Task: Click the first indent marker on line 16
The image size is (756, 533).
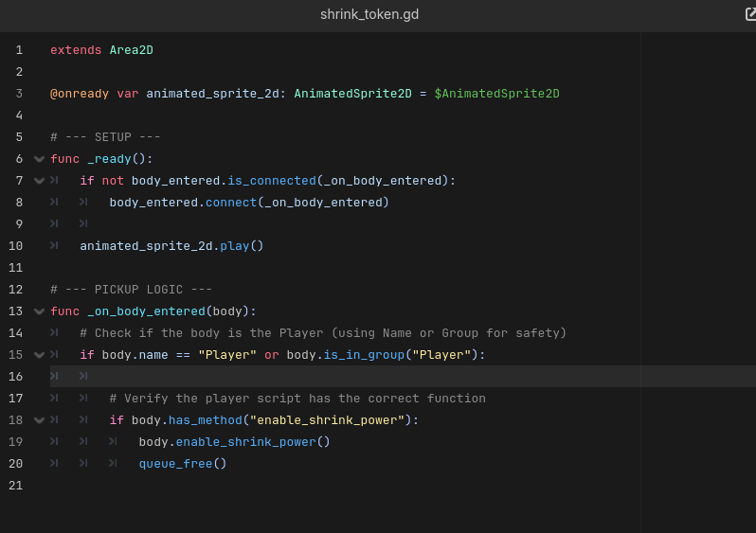Action: pos(54,377)
